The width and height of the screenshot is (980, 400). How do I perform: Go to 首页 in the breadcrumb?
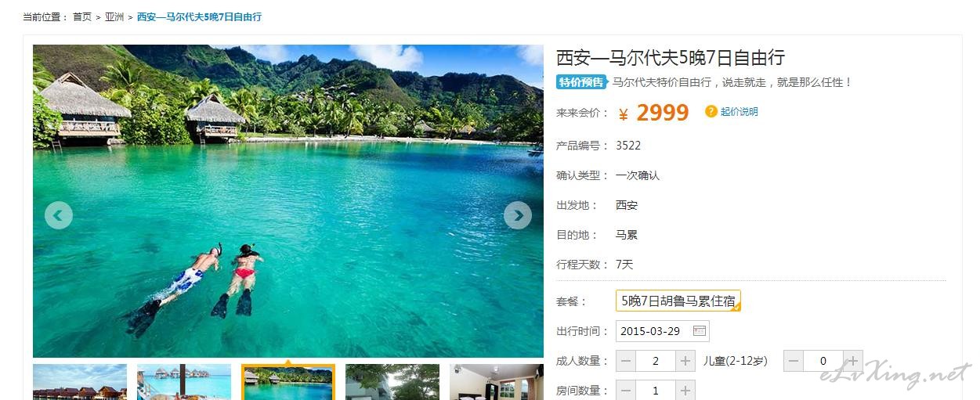coord(82,16)
